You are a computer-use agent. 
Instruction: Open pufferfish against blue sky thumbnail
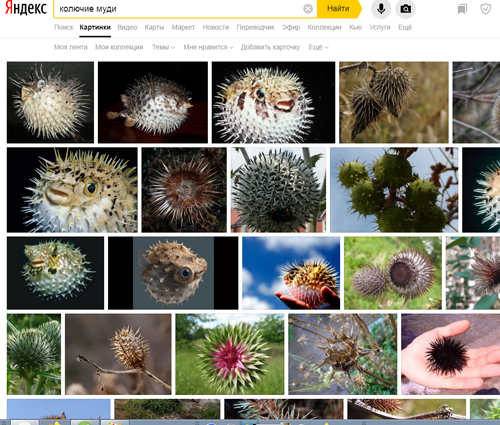coord(291,273)
